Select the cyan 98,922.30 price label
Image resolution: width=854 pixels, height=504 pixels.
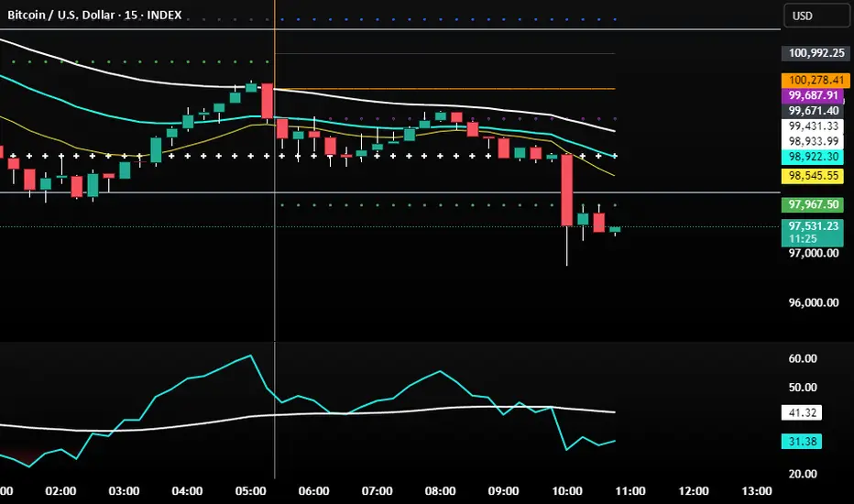pos(813,157)
